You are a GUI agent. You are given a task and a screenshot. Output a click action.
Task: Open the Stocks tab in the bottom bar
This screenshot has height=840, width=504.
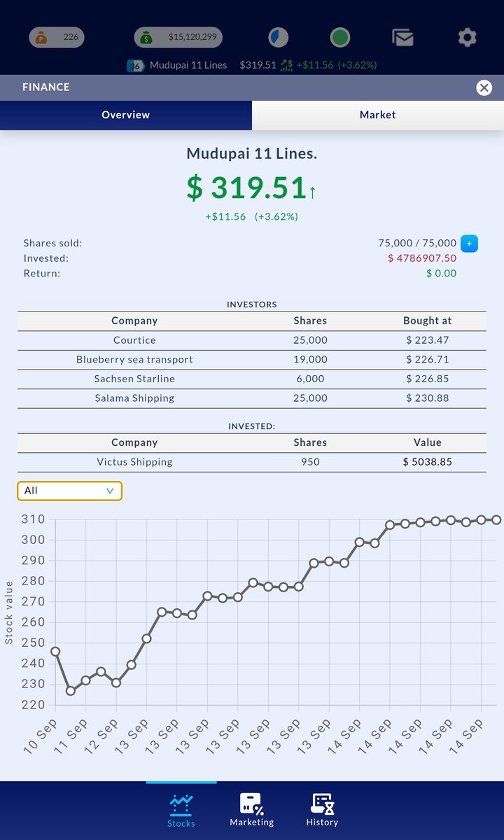point(181,811)
